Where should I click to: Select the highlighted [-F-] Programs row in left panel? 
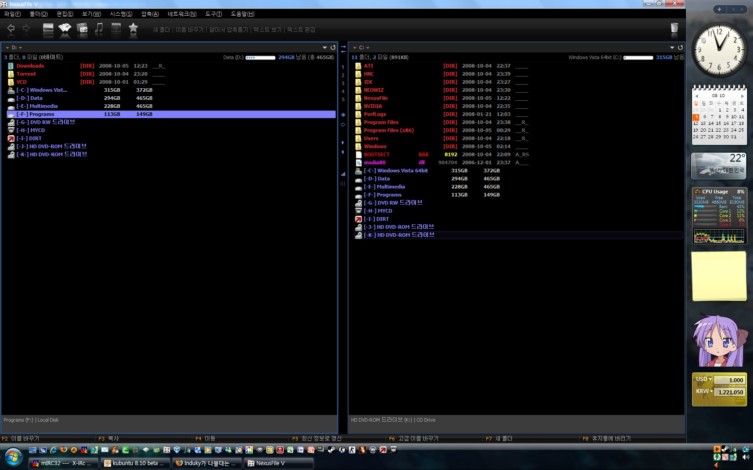coord(171,114)
